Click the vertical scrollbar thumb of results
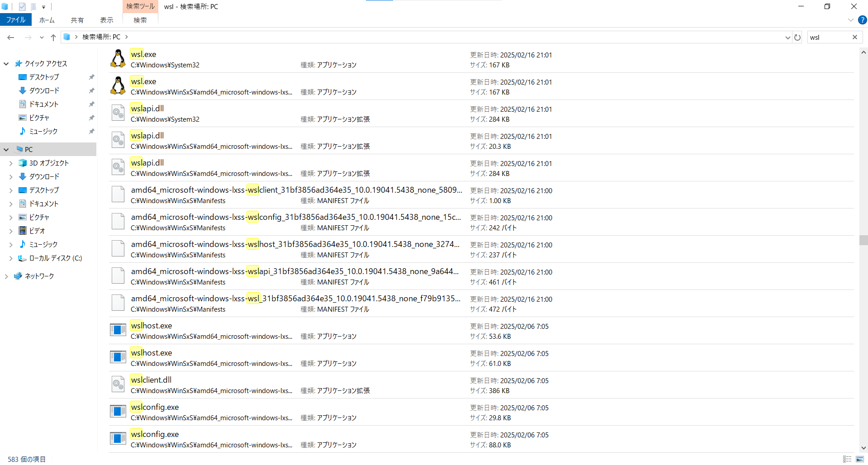 point(863,240)
